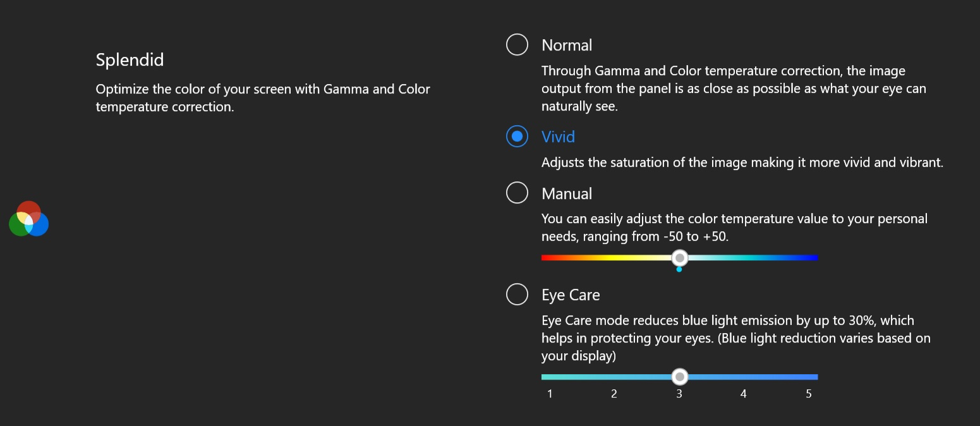This screenshot has height=426, width=980.
Task: Click the color temperature slider handle
Action: 679,258
